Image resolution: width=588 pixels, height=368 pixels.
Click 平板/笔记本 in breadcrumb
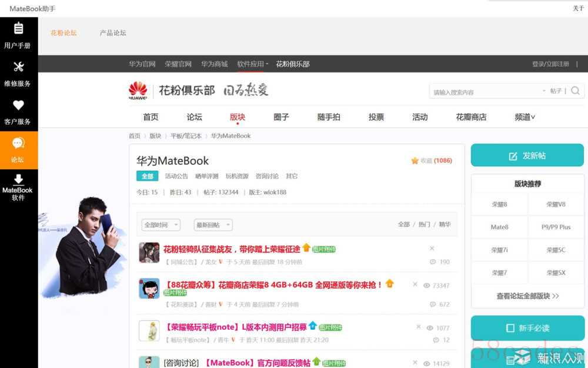coord(186,136)
